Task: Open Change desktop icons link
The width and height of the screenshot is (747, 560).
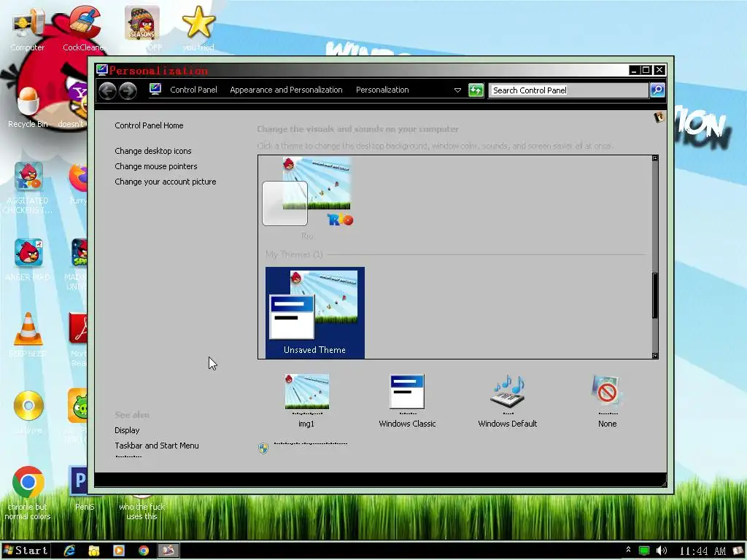Action: tap(153, 151)
